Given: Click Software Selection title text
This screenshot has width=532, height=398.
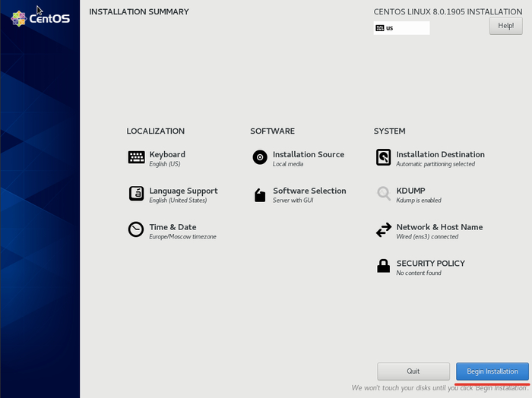Looking at the screenshot, I should point(309,191).
